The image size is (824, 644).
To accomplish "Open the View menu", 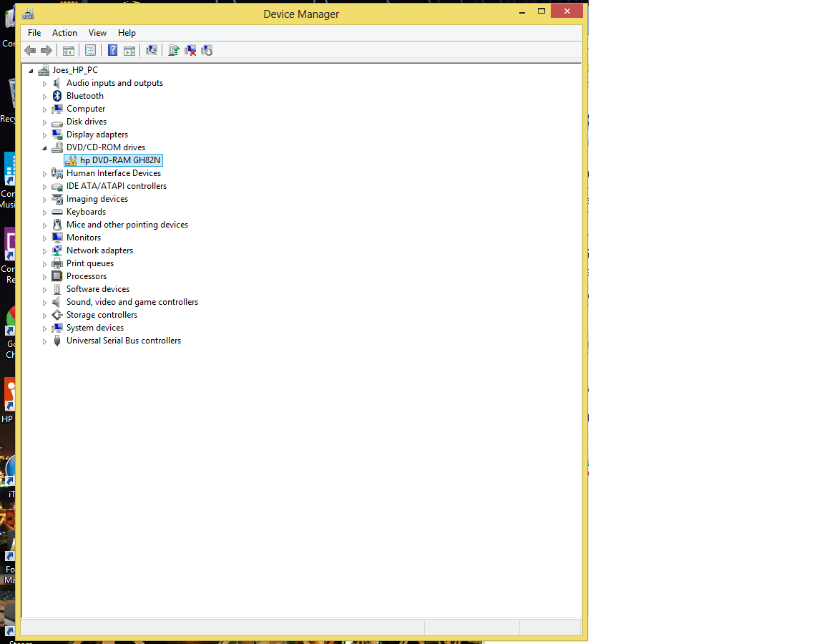I will coord(97,33).
